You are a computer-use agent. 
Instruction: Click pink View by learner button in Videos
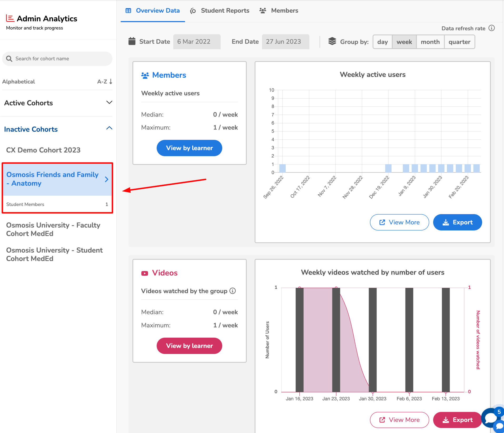(x=189, y=346)
